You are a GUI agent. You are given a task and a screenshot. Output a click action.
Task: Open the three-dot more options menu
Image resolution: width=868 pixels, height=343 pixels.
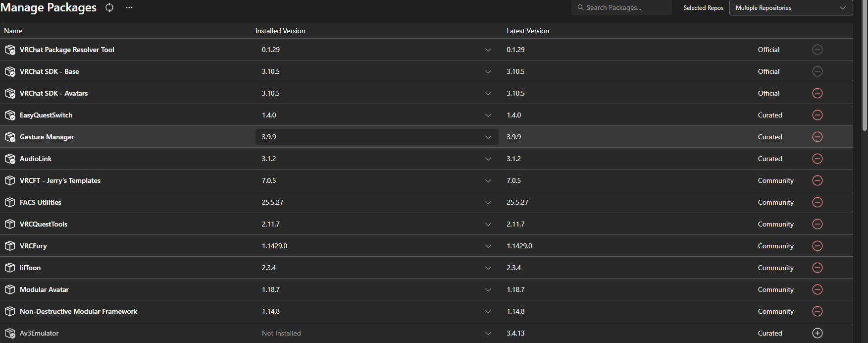tap(129, 7)
